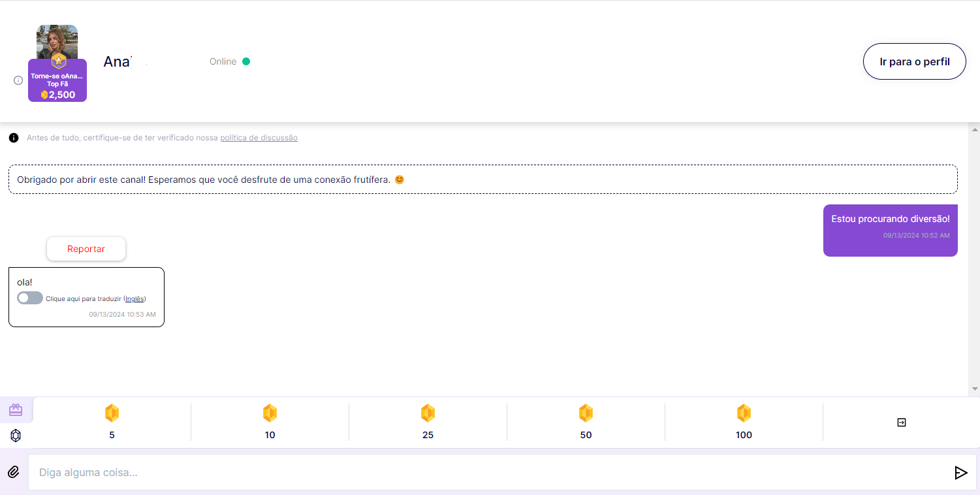Viewport: 980px width, 495px height.
Task: Send a 10 coin gift
Action: (x=270, y=422)
